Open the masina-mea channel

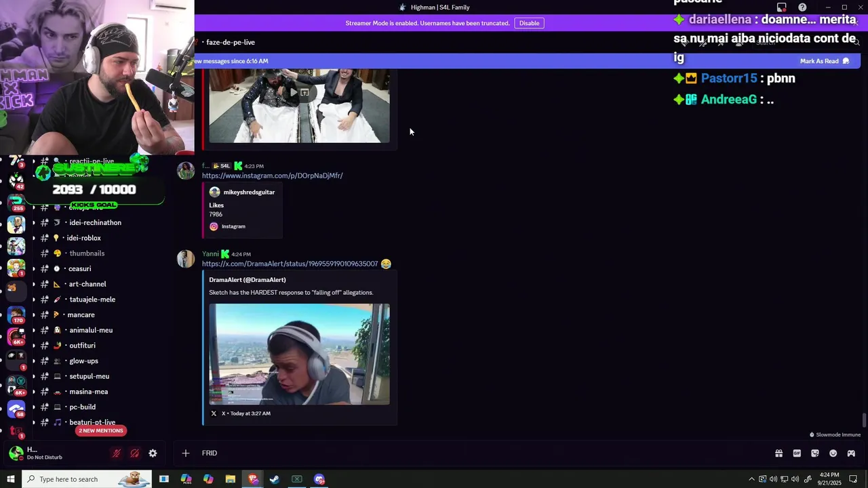(x=88, y=392)
